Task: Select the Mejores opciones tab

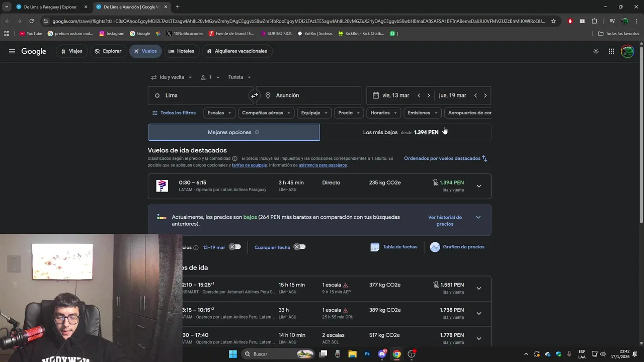Action: pyautogui.click(x=233, y=132)
